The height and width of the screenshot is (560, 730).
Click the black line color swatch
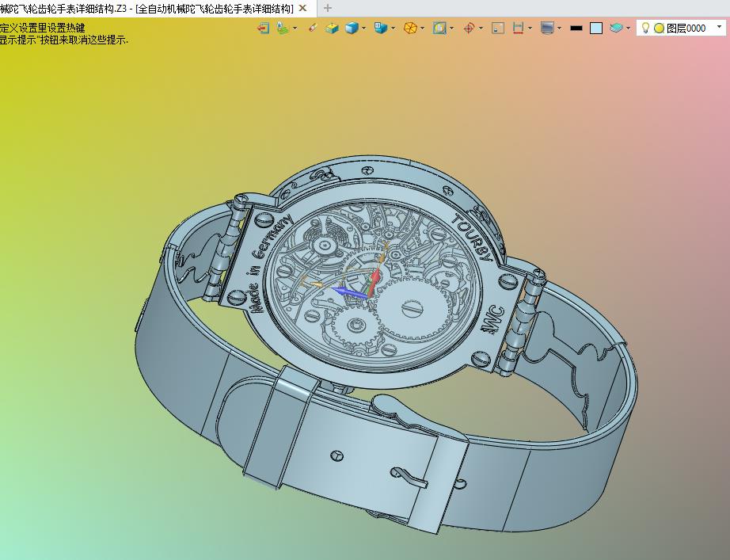tap(576, 29)
